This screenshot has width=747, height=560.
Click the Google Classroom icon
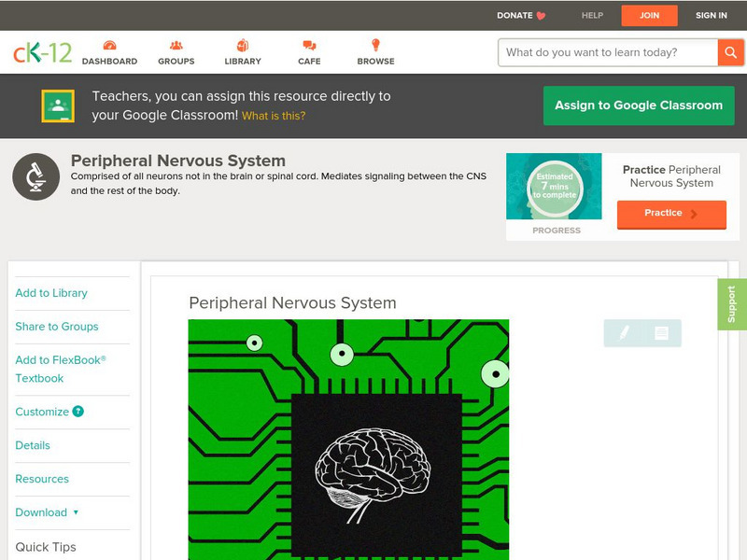tap(58, 105)
